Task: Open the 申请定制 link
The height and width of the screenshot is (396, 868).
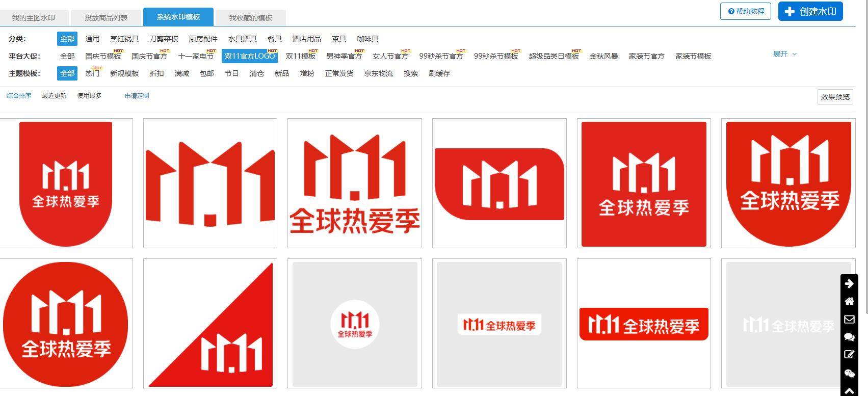Action: pos(137,96)
